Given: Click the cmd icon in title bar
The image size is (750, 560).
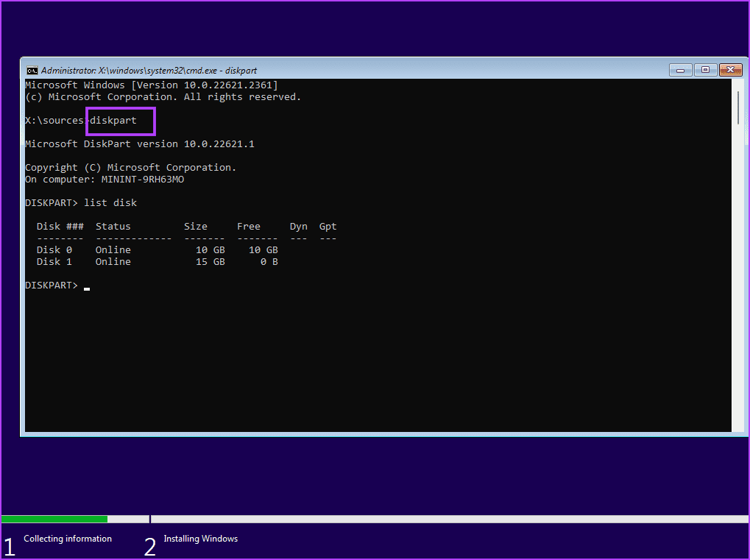Looking at the screenshot, I should tap(32, 71).
